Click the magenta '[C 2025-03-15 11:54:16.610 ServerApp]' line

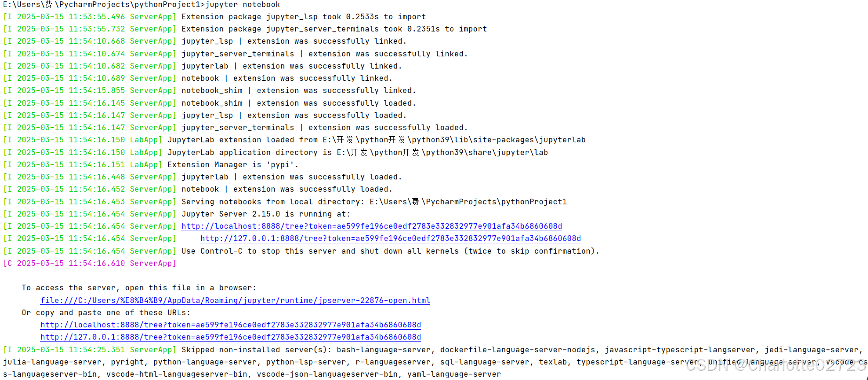coord(89,264)
